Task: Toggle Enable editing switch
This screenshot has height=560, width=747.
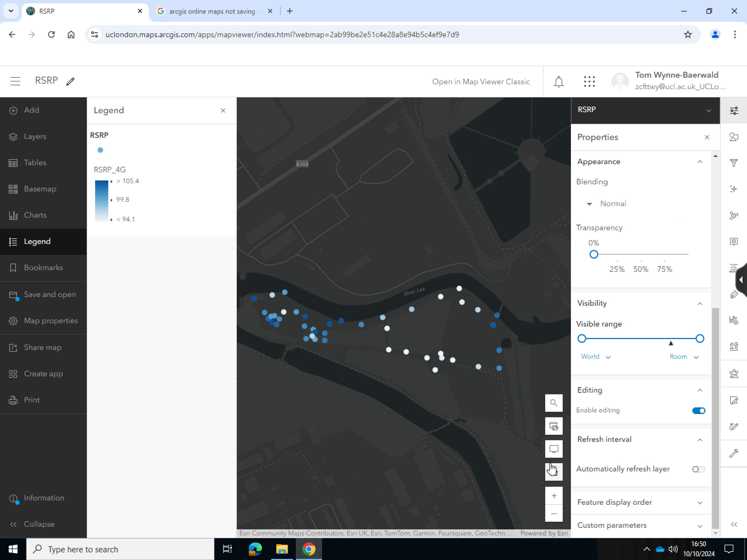Action: click(x=698, y=411)
